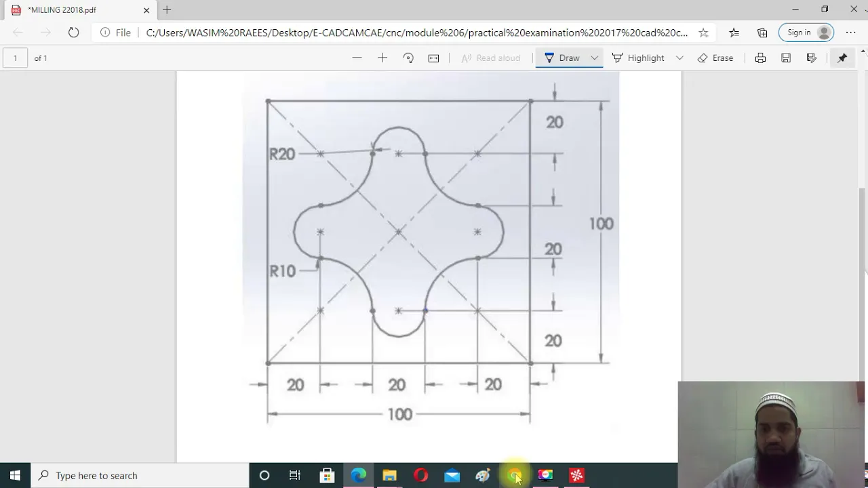Click the taskbar search box
The height and width of the screenshot is (488, 868).
click(140, 476)
